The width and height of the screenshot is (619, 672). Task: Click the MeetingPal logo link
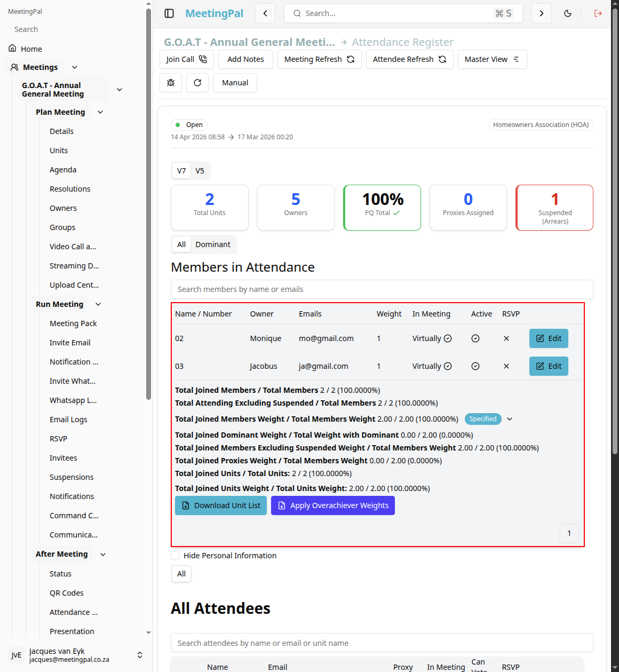tap(215, 13)
